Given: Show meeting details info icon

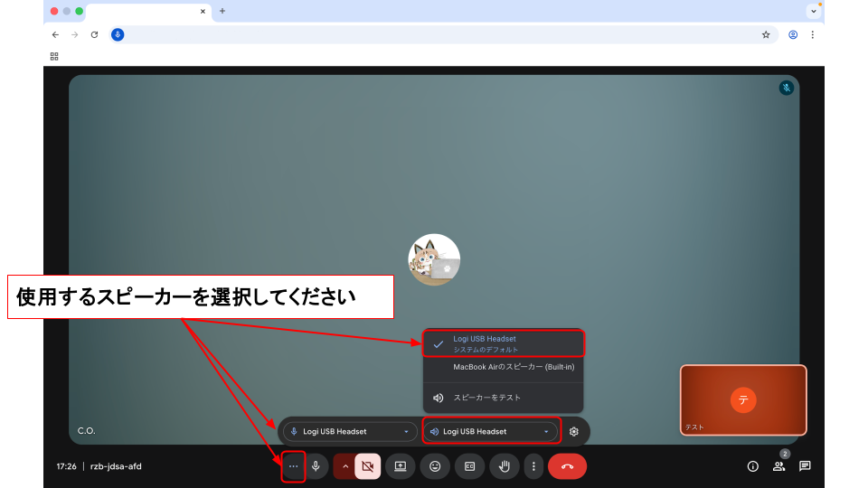Looking at the screenshot, I should point(752,466).
